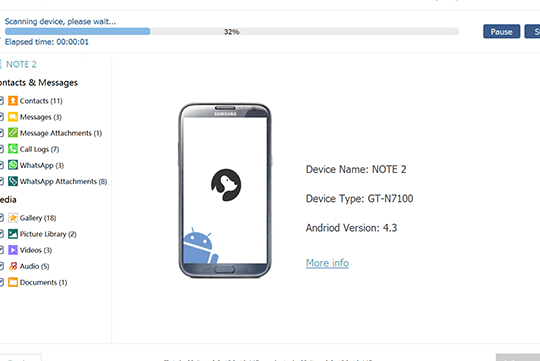Click the 32% progress percentage label
This screenshot has width=540, height=361.
(x=231, y=32)
